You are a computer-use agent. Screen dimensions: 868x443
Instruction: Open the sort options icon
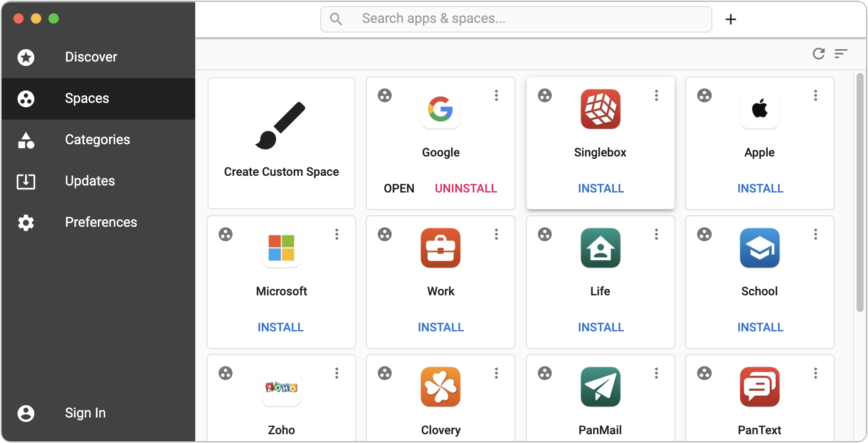click(841, 54)
